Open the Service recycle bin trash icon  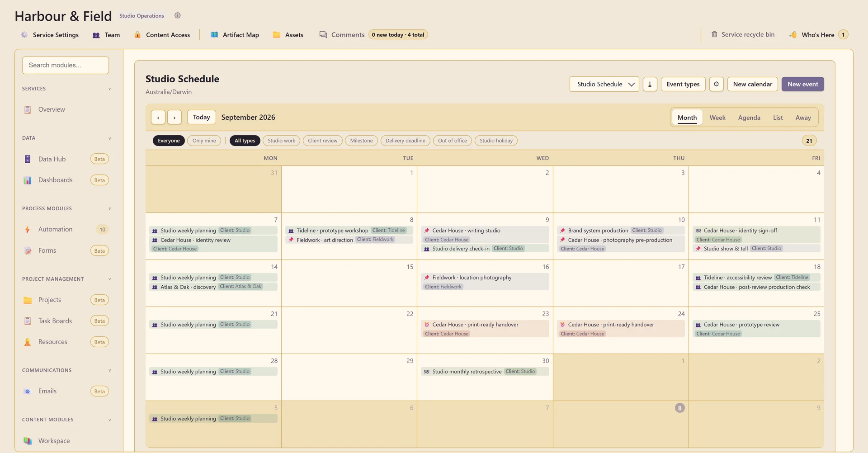click(714, 34)
